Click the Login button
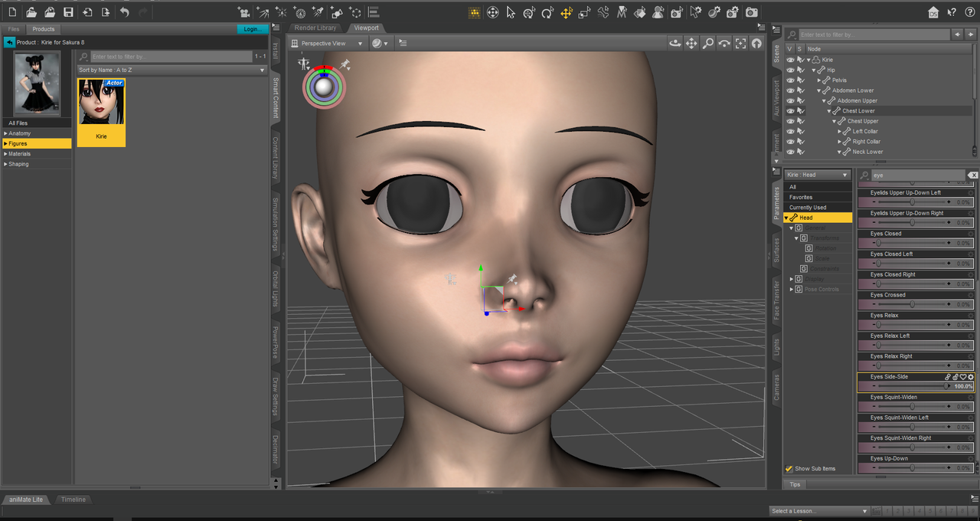980x521 pixels. pyautogui.click(x=251, y=29)
